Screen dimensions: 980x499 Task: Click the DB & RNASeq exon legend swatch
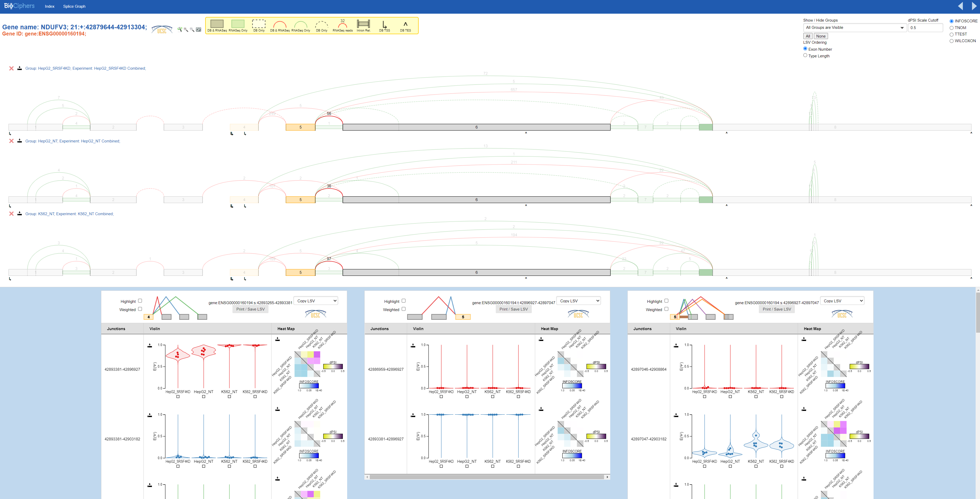217,24
